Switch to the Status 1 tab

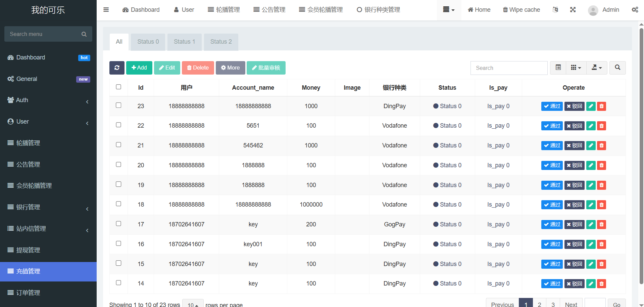tap(184, 42)
